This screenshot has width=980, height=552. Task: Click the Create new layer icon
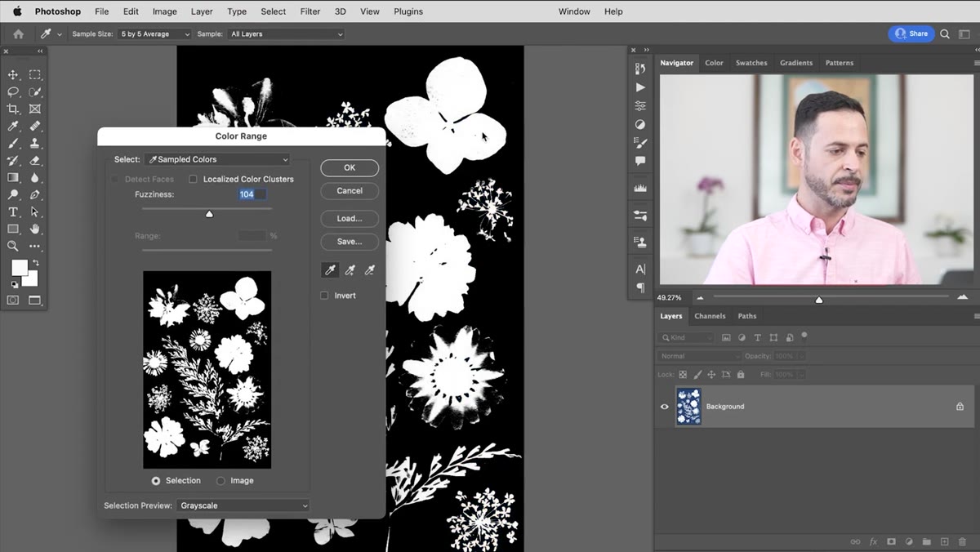click(944, 541)
